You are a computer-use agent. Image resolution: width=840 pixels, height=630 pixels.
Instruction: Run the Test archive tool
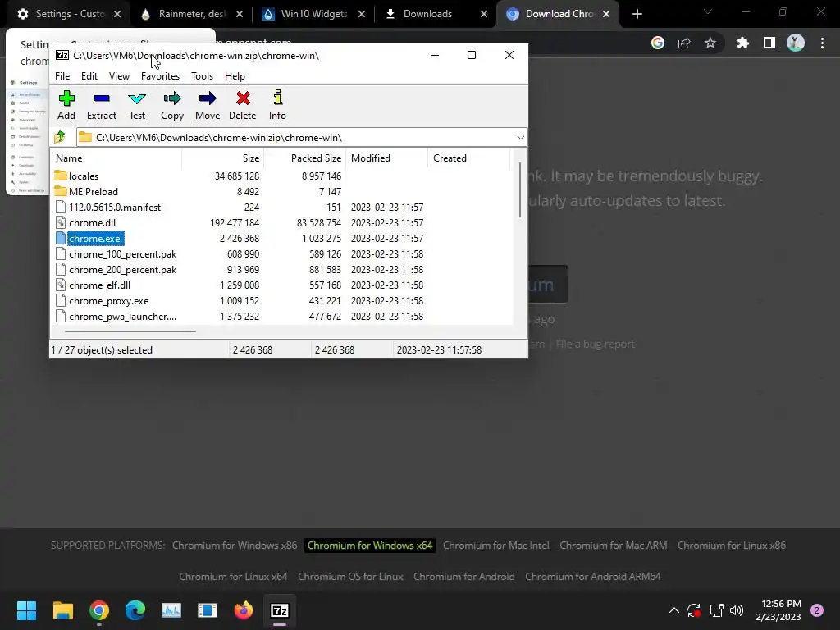tap(137, 105)
